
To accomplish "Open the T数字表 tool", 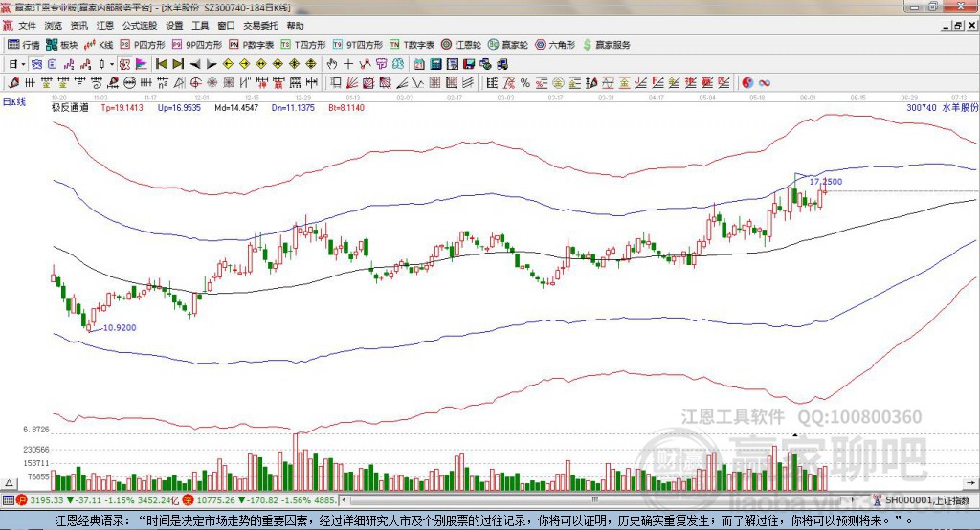I will (412, 45).
